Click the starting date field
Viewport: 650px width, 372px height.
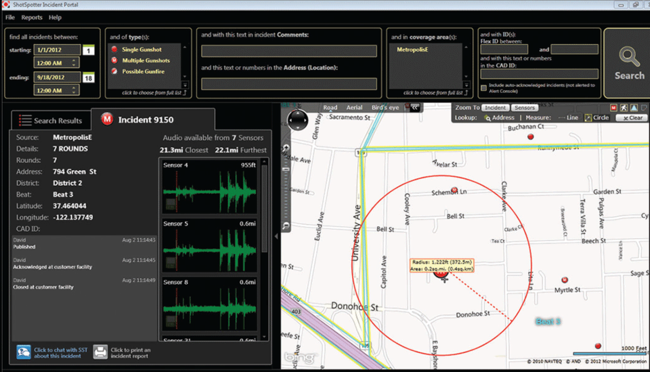pyautogui.click(x=57, y=50)
